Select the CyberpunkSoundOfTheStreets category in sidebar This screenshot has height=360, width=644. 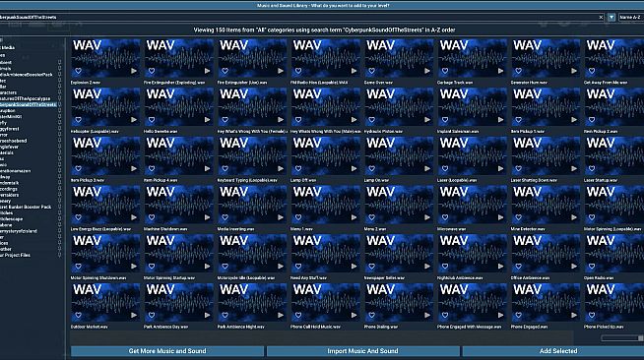28,104
